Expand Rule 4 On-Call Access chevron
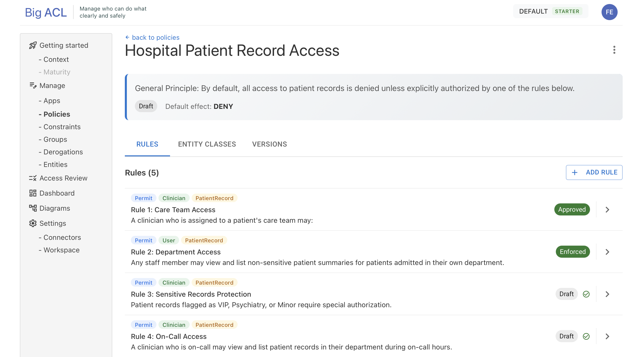Image resolution: width=644 pixels, height=357 pixels. [607, 336]
